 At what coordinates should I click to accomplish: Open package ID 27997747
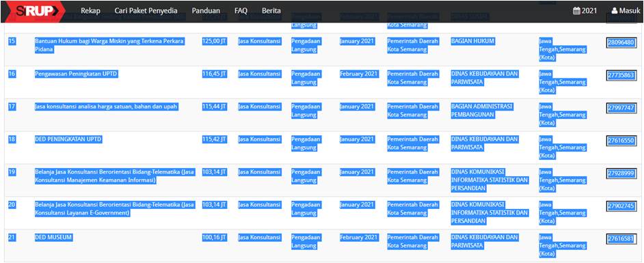621,108
